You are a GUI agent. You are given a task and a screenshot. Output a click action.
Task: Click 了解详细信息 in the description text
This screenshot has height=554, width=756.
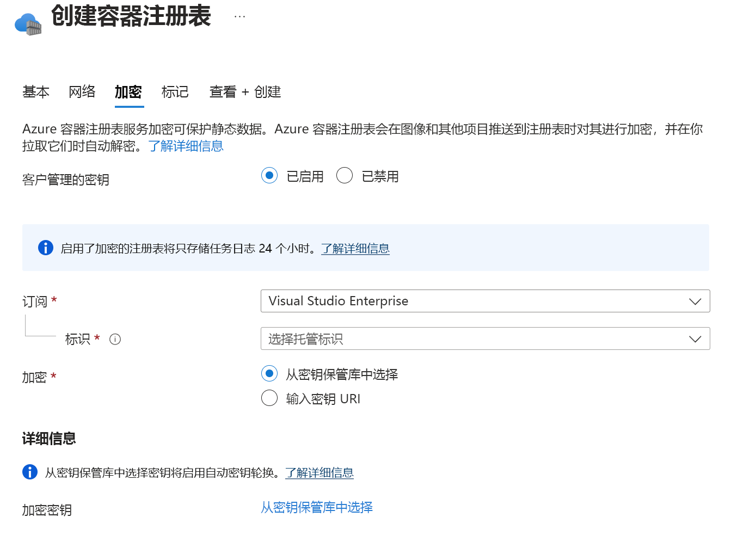click(186, 146)
